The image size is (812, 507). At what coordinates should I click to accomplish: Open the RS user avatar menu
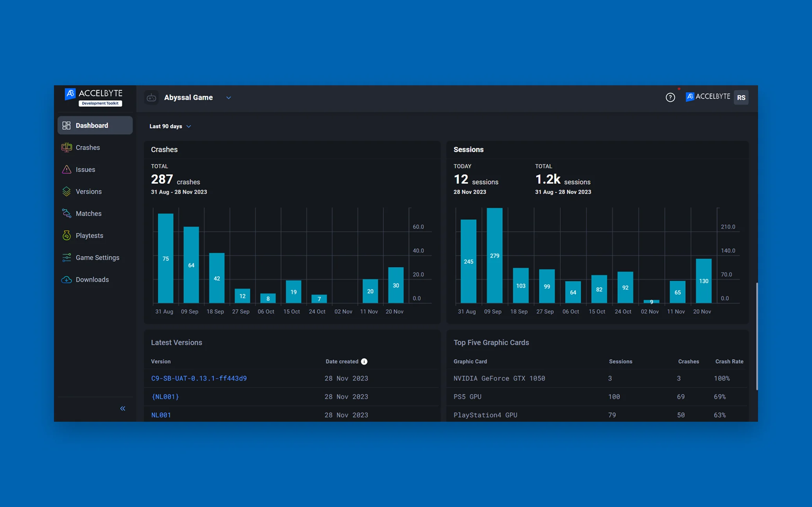click(x=741, y=97)
